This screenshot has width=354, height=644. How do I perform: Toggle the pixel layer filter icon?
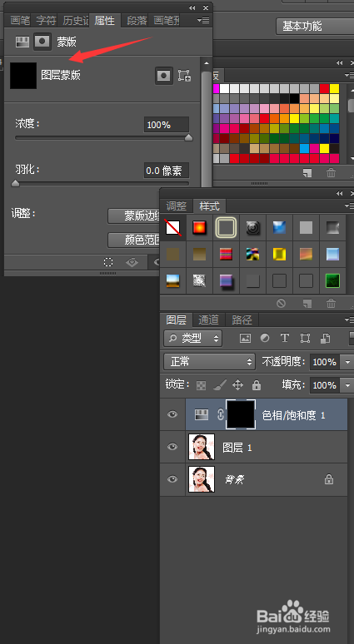click(x=245, y=339)
